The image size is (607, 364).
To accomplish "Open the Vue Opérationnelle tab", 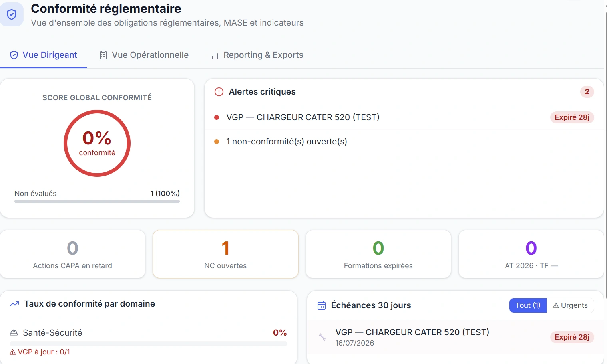I will click(x=144, y=55).
